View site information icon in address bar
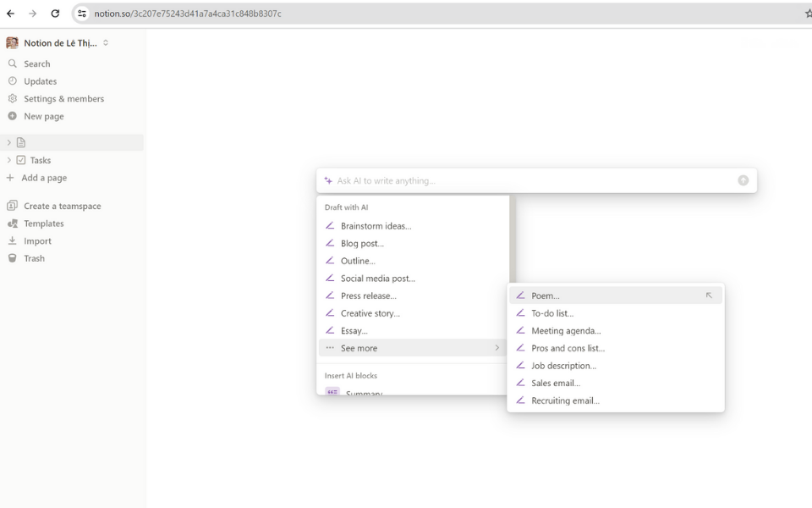The height and width of the screenshot is (508, 812). (82, 14)
